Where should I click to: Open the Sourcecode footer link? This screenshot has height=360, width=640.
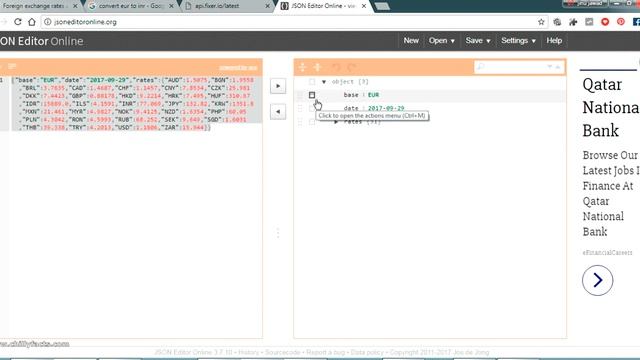[282, 352]
